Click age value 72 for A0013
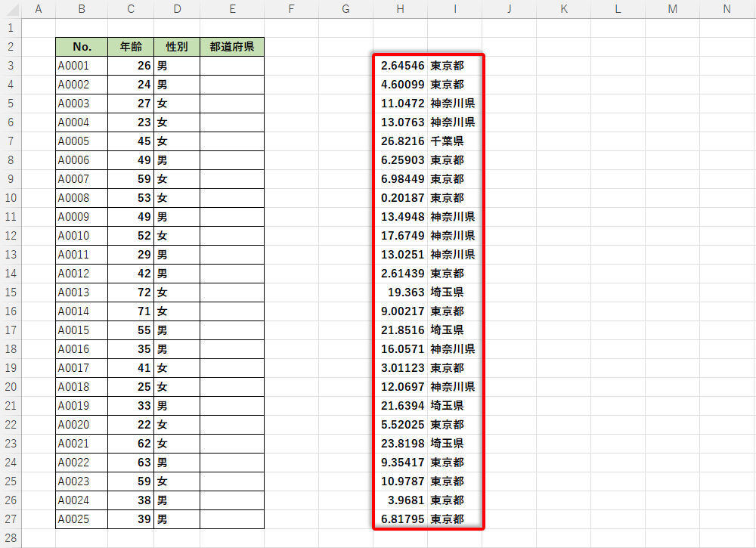Viewport: 756px width, 548px height. point(131,292)
